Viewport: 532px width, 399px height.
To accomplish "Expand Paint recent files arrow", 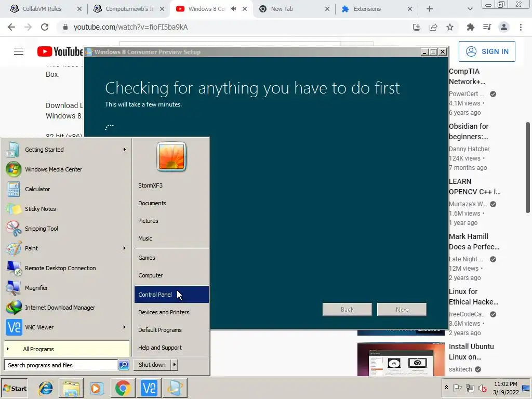I will coord(125,248).
